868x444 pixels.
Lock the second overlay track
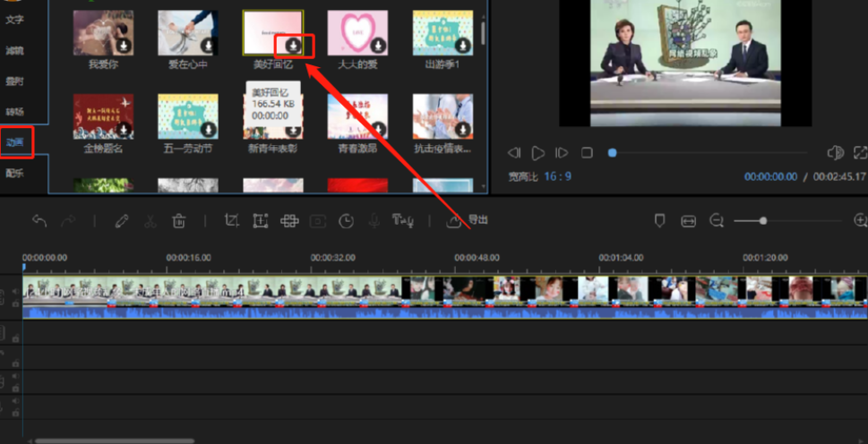pyautogui.click(x=15, y=338)
